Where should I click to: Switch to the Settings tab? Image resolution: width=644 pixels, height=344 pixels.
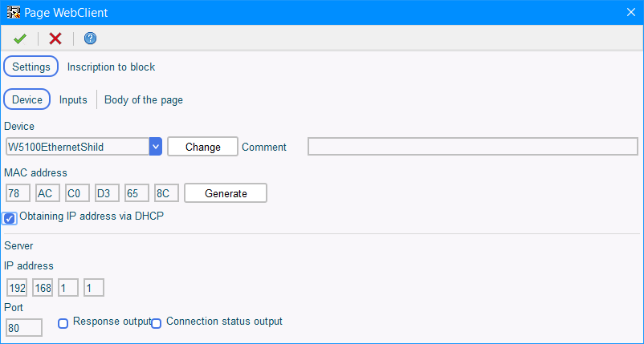(31, 67)
